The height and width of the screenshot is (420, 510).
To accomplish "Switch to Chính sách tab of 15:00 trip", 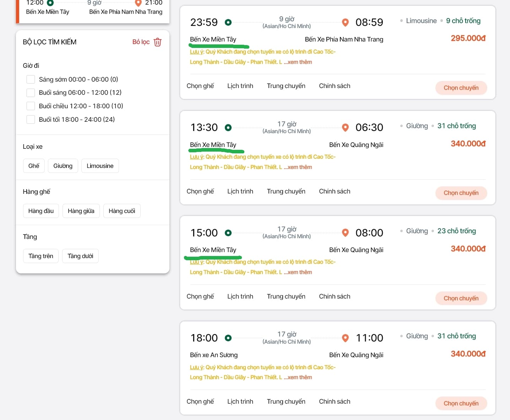I will (x=334, y=296).
